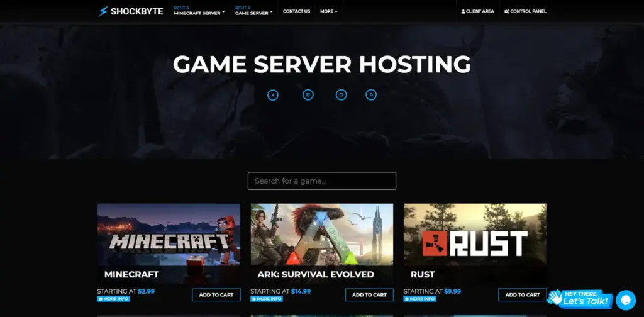Click the Client Area user icon
This screenshot has width=644, height=317.
pos(464,11)
